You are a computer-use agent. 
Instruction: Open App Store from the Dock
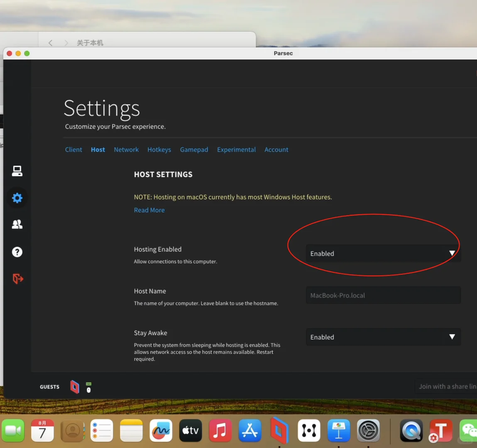250,431
